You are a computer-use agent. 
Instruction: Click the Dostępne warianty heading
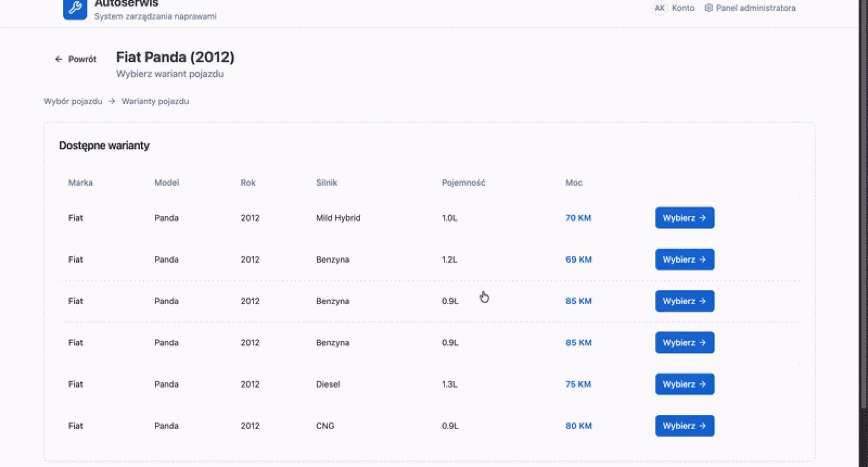[104, 146]
